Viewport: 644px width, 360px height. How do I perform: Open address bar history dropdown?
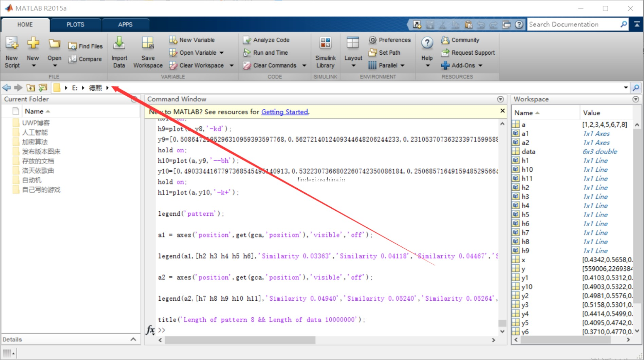(626, 88)
